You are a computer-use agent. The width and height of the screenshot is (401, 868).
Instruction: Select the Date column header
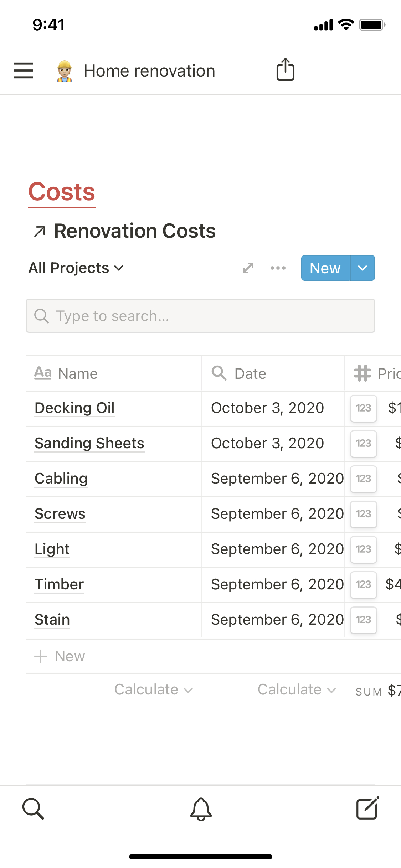coord(250,374)
